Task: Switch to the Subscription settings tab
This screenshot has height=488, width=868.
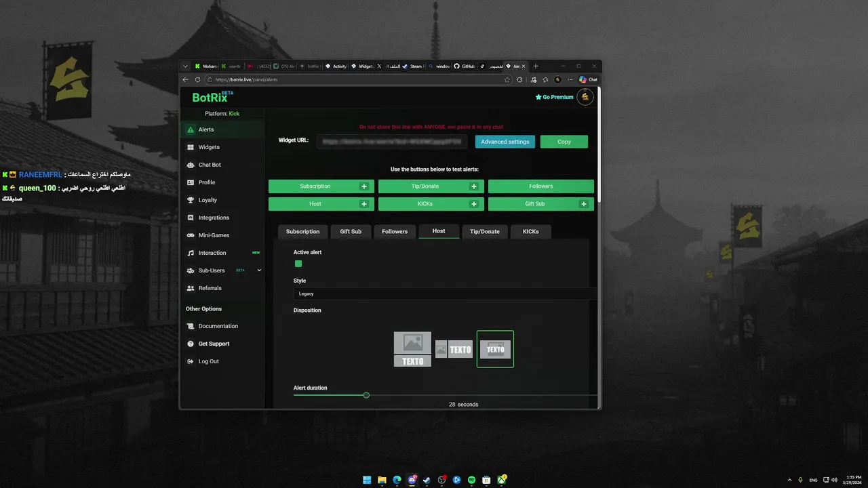Action: tap(302, 232)
